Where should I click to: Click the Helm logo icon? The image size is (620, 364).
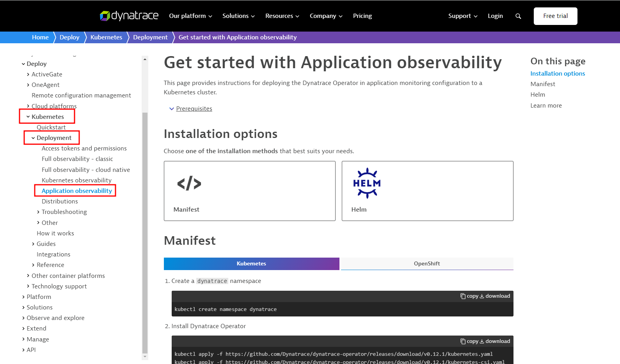coord(367,183)
